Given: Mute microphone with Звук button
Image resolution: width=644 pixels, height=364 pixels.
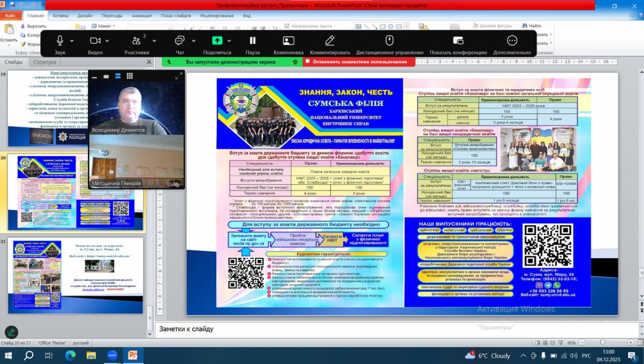Looking at the screenshot, I should click(x=60, y=41).
